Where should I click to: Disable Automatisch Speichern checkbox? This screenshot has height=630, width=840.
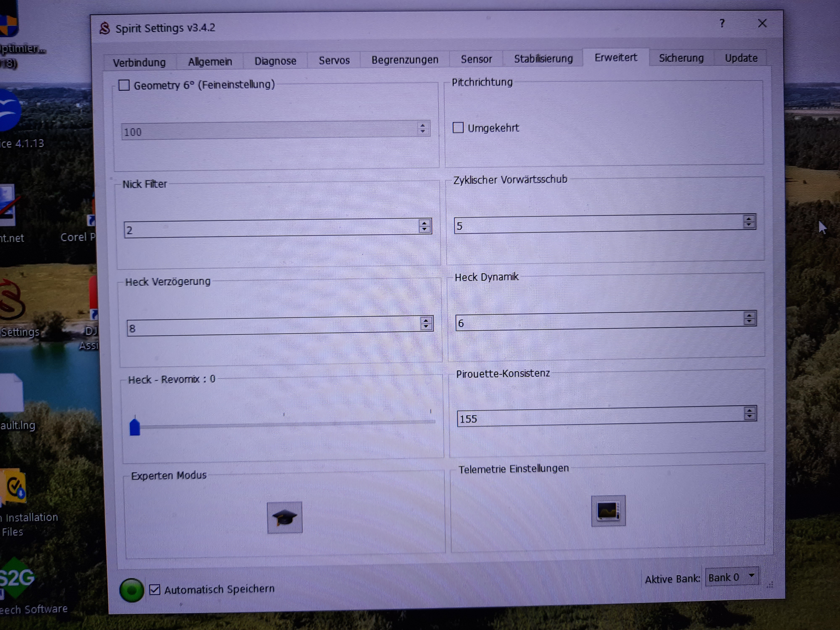(x=155, y=590)
